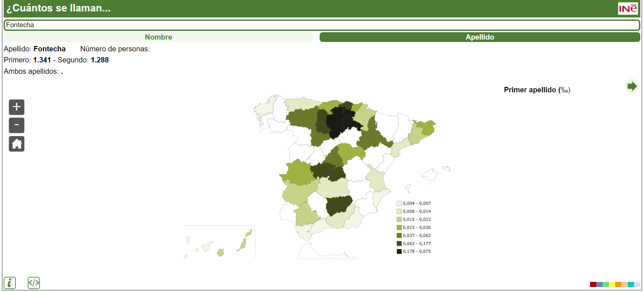The width and height of the screenshot is (644, 292).
Task: Zoom in on the map
Action: coord(16,107)
